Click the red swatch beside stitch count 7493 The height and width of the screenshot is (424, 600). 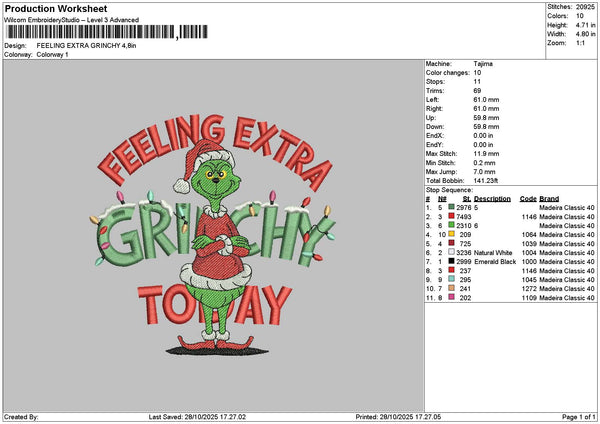(452, 217)
